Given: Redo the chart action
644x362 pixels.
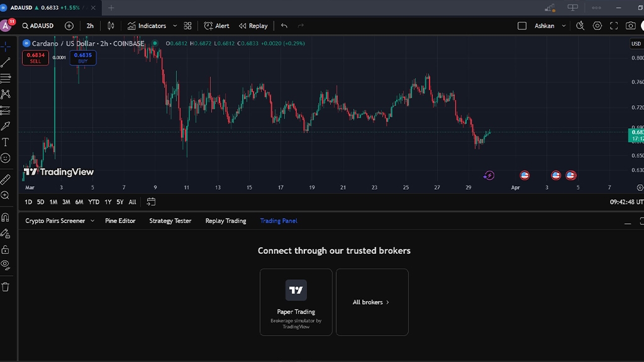Looking at the screenshot, I should coord(301,26).
